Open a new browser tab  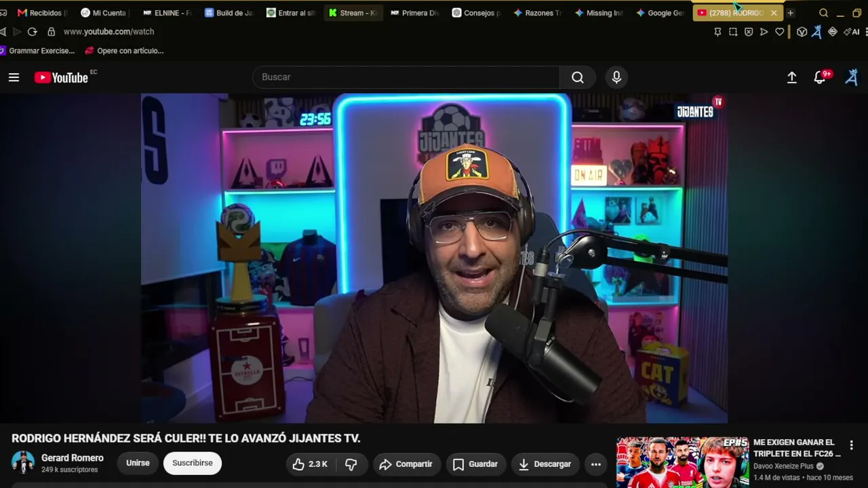[x=790, y=13]
